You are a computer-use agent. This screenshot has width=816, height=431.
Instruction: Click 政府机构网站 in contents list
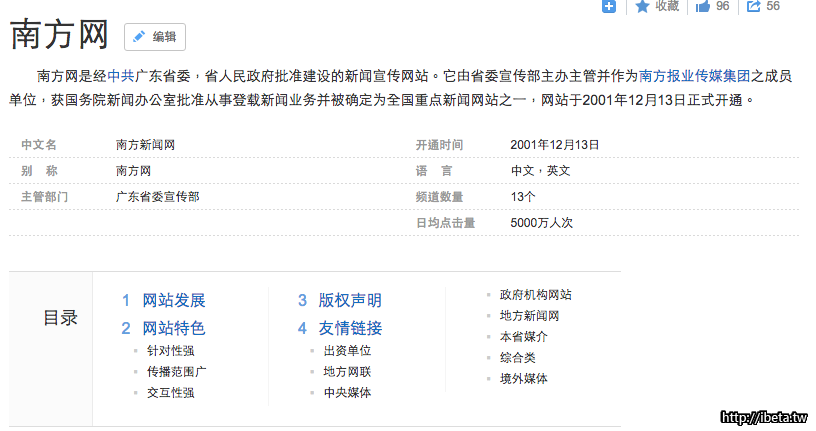535,295
